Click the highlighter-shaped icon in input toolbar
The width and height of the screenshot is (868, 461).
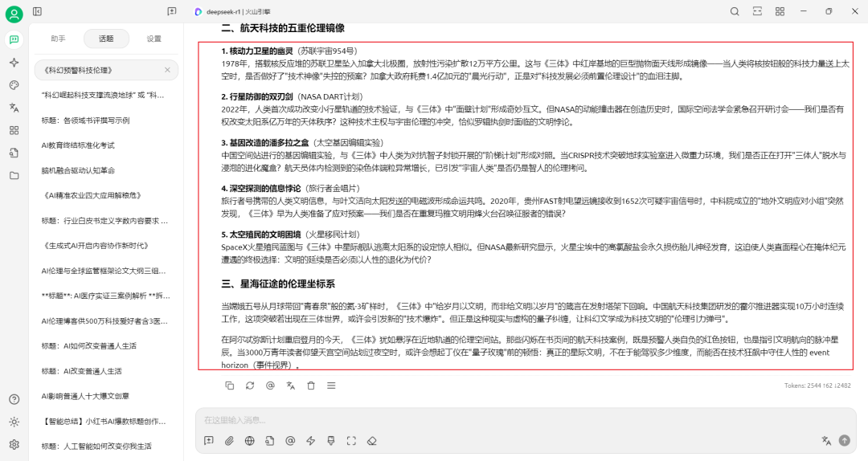coord(331,441)
